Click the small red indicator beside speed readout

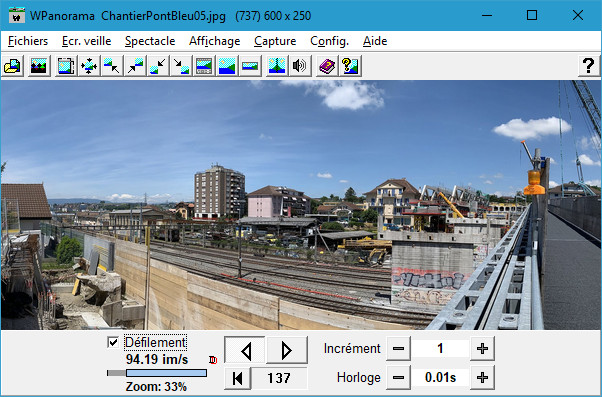click(213, 360)
